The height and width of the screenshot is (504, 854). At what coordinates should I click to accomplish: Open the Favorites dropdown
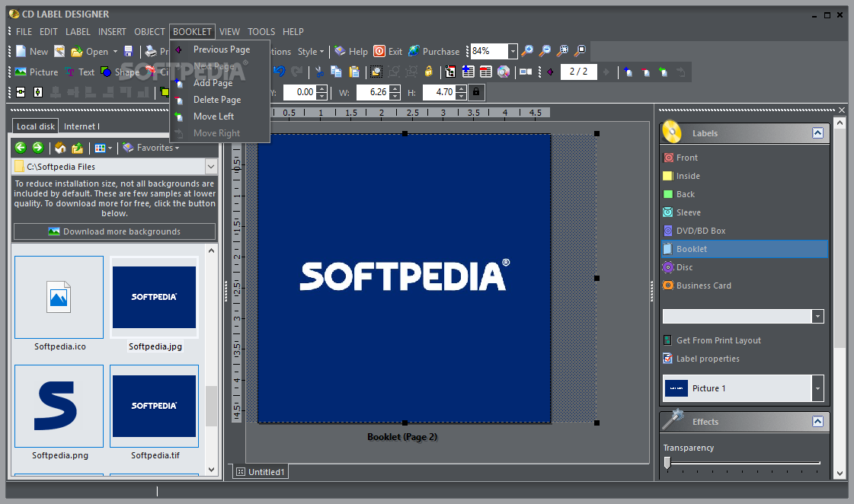tap(151, 148)
